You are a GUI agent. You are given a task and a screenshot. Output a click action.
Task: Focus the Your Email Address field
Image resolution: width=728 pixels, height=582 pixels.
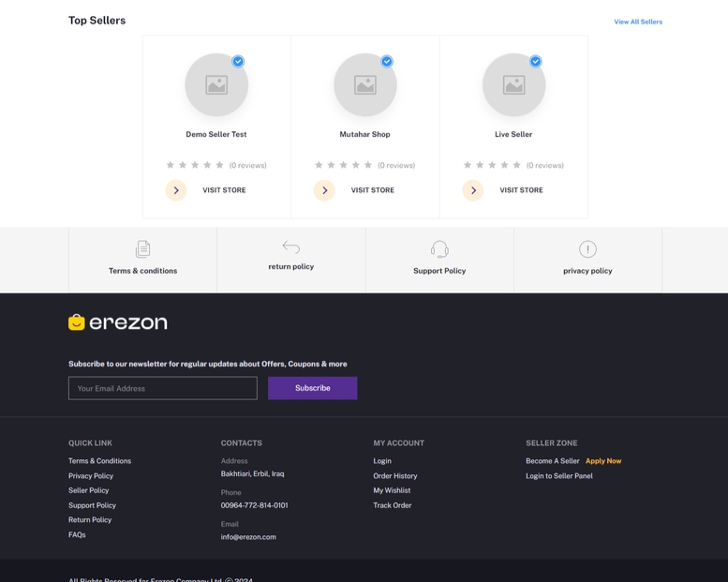point(163,388)
